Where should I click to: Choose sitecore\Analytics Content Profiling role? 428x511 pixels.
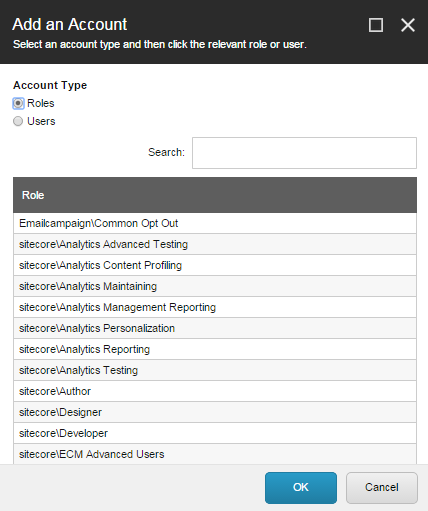[x=215, y=265]
